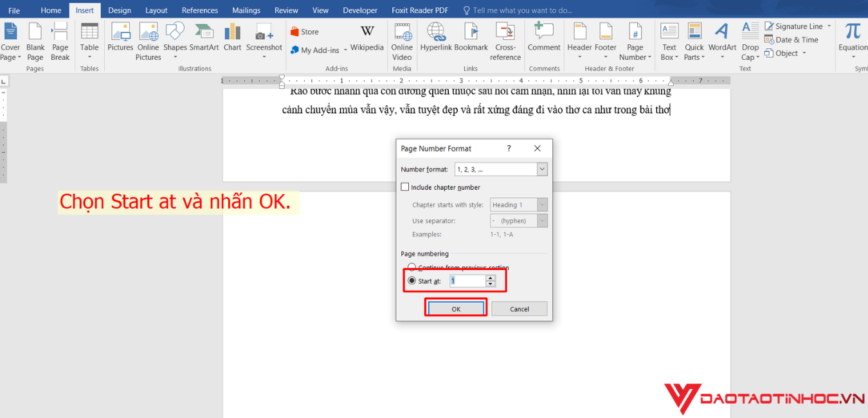Insert WordArt
The image size is (868, 418).
tap(723, 42)
